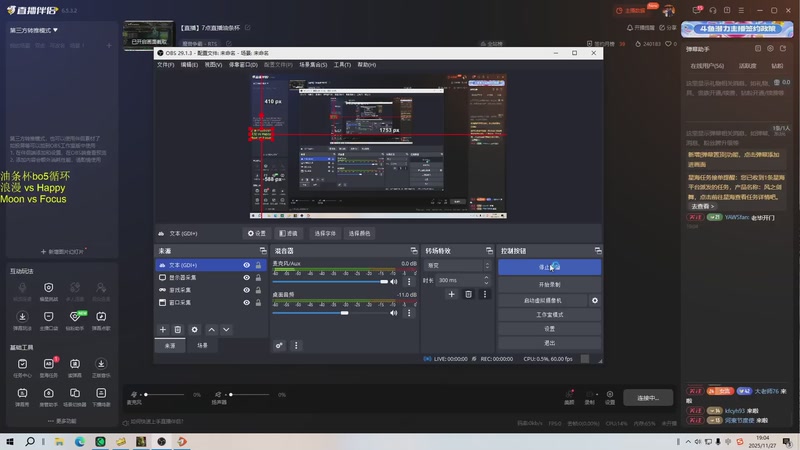Open taskbar search magnifier
800x450 pixels.
click(x=30, y=441)
